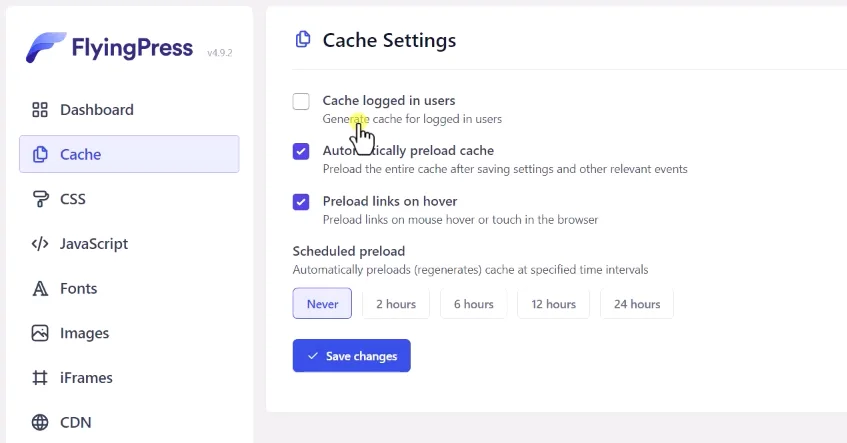Click the JavaScript code brackets icon
847x443 pixels.
(x=40, y=244)
